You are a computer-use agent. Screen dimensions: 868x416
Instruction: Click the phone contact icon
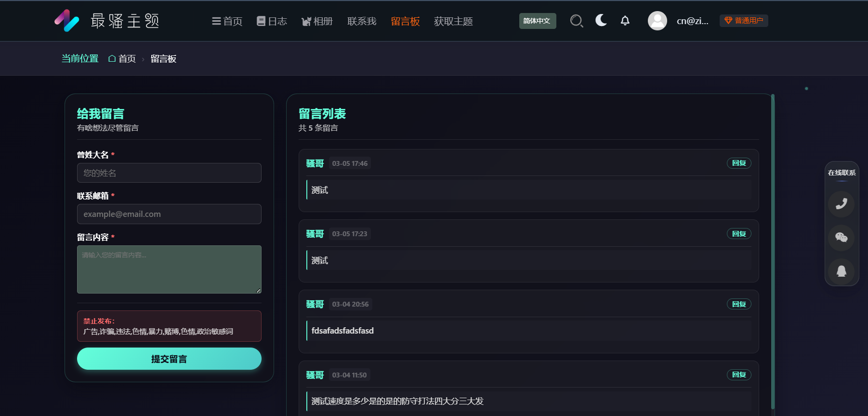[x=841, y=204]
